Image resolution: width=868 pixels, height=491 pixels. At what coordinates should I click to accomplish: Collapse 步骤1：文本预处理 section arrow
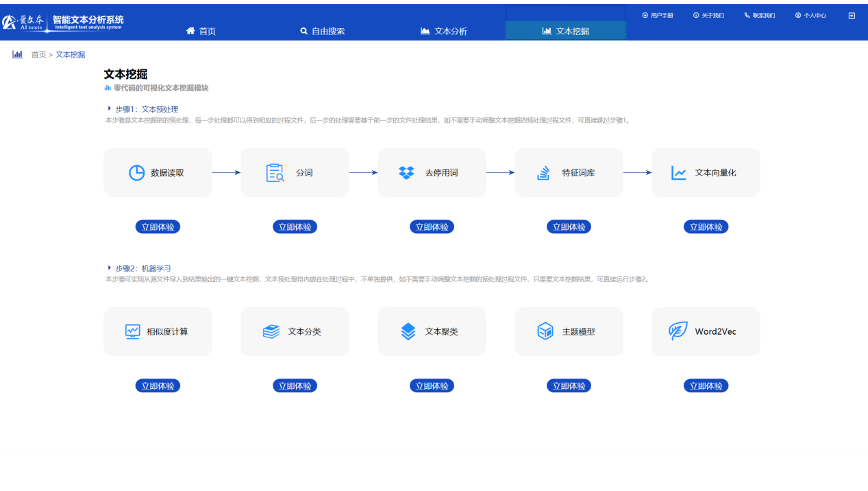tap(109, 108)
